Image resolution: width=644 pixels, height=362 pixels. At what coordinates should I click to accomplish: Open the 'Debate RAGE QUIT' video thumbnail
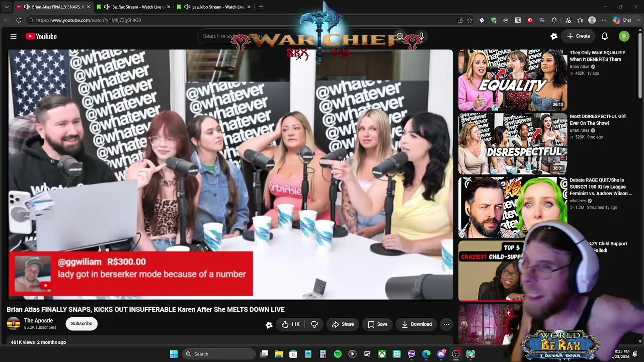pos(513,207)
